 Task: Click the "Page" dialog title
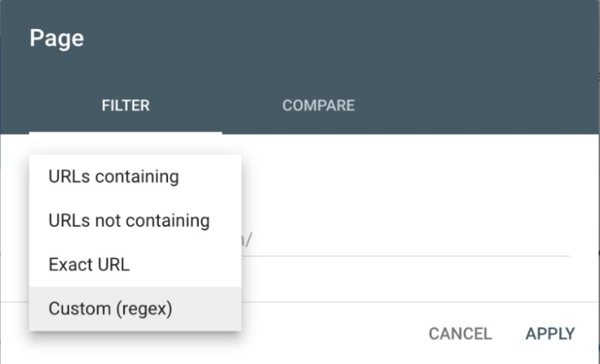[57, 38]
